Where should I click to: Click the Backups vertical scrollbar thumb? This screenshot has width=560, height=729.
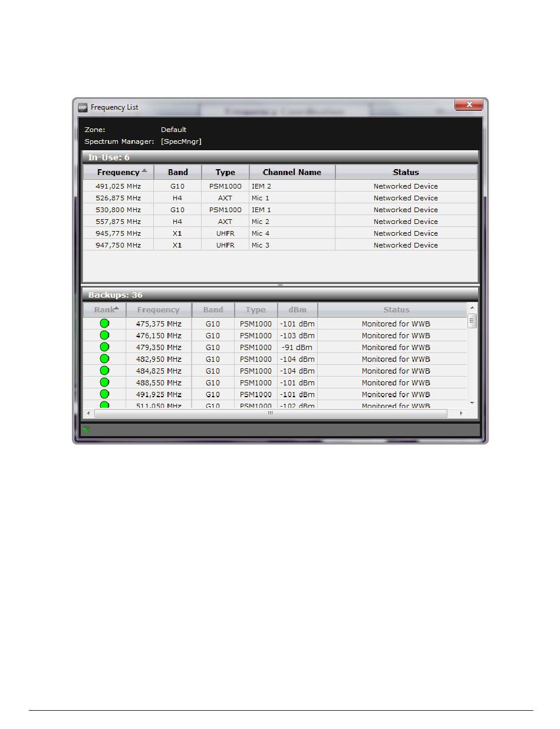472,321
